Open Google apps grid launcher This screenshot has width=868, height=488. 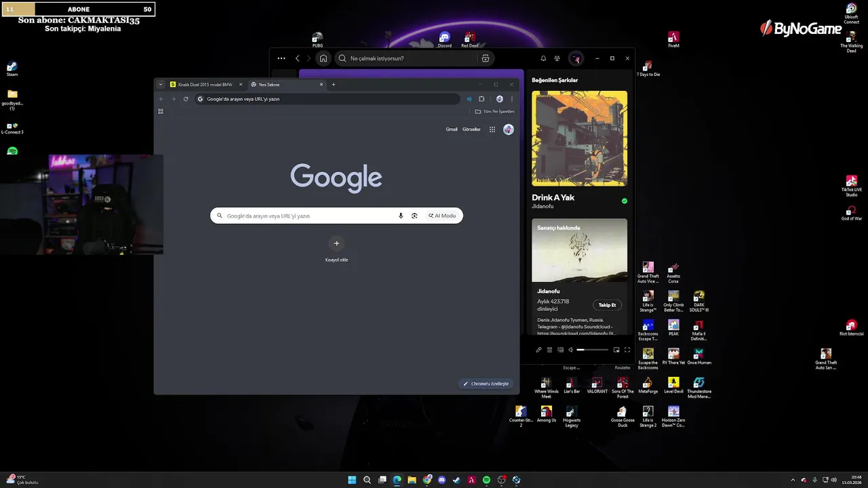(x=492, y=129)
